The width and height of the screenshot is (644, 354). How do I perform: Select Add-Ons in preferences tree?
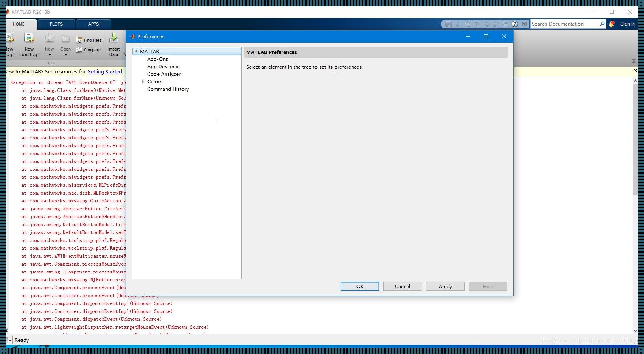(158, 59)
